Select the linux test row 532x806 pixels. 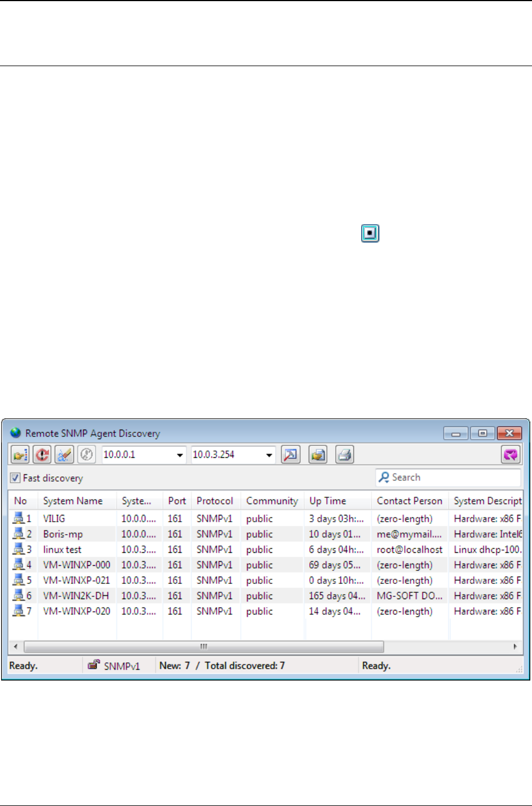(266, 549)
